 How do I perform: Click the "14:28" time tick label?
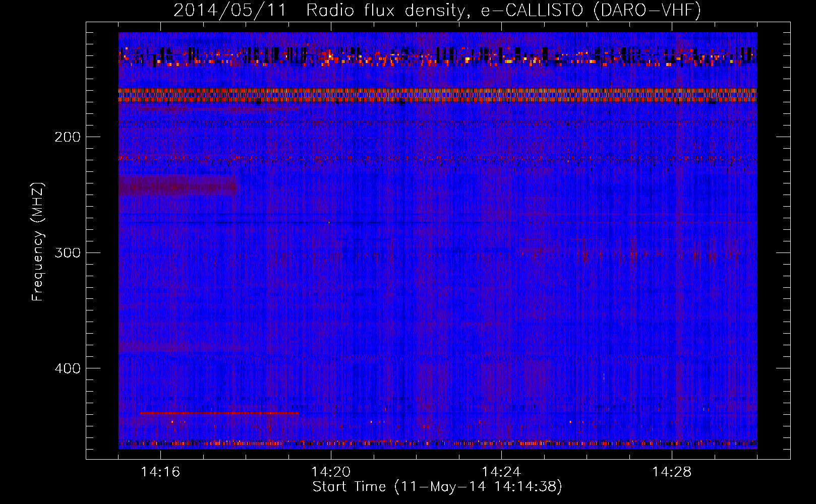672,472
